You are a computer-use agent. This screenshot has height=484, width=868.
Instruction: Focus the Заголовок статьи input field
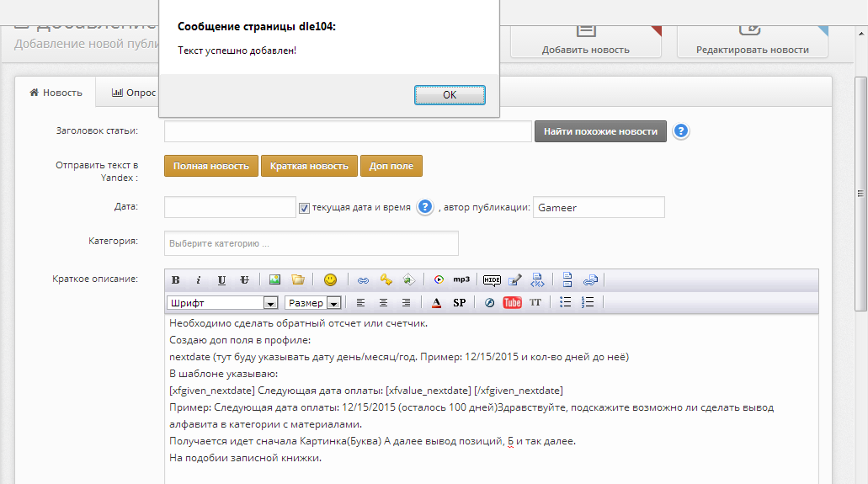[x=348, y=131]
